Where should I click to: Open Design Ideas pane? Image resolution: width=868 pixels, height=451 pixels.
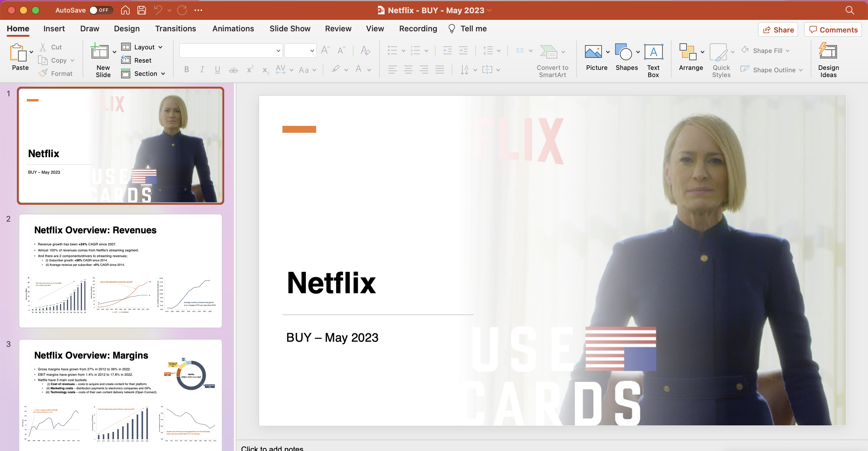pyautogui.click(x=828, y=60)
